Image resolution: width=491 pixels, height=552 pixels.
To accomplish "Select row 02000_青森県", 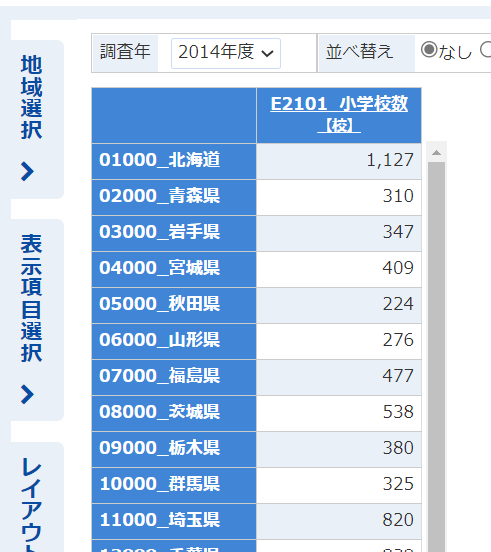I will 174,197.
